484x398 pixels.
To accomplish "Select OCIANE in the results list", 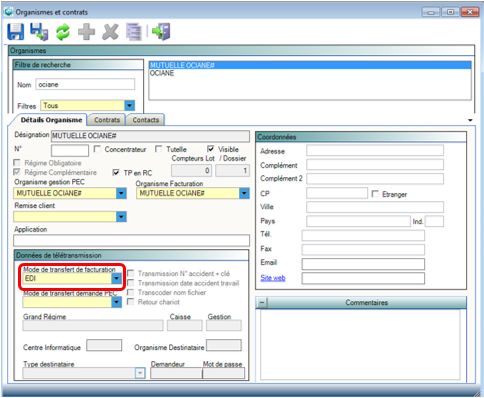I will click(x=310, y=73).
